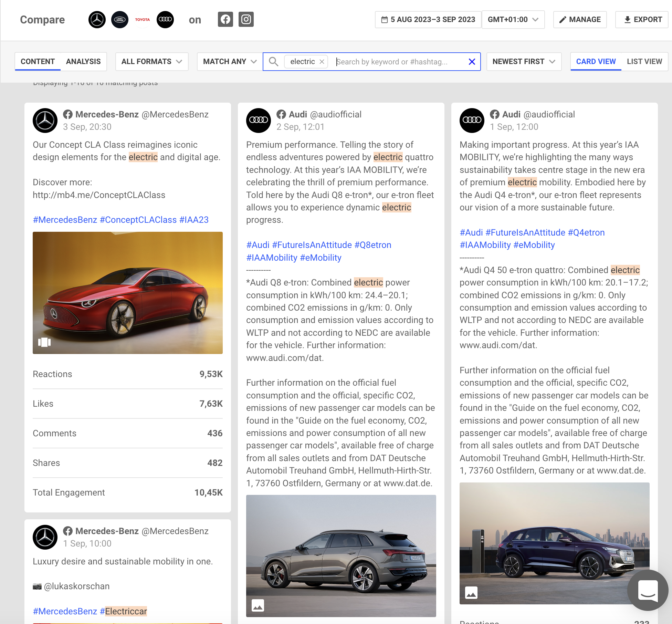Image resolution: width=672 pixels, height=624 pixels.
Task: Click hashtag #Q8etron
Action: coord(373,245)
